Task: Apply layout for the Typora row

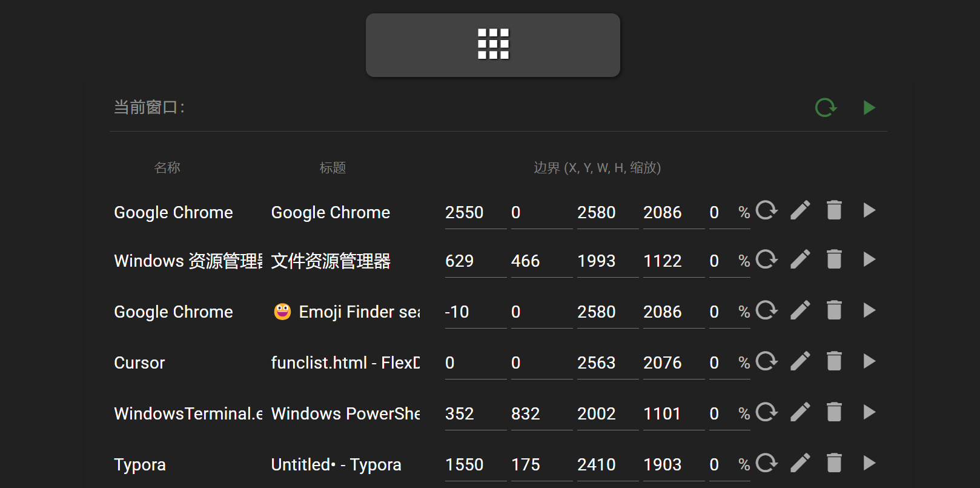Action: click(869, 463)
